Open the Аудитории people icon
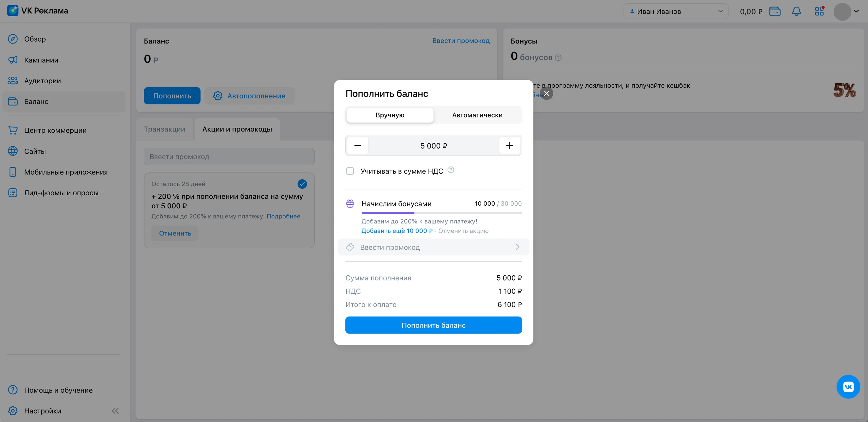Screen dimensions: 868x422 coord(13,81)
